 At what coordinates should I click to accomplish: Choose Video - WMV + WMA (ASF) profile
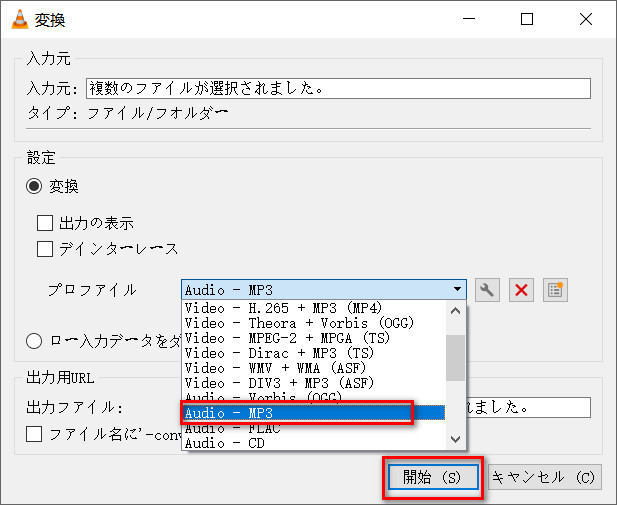pyautogui.click(x=314, y=368)
